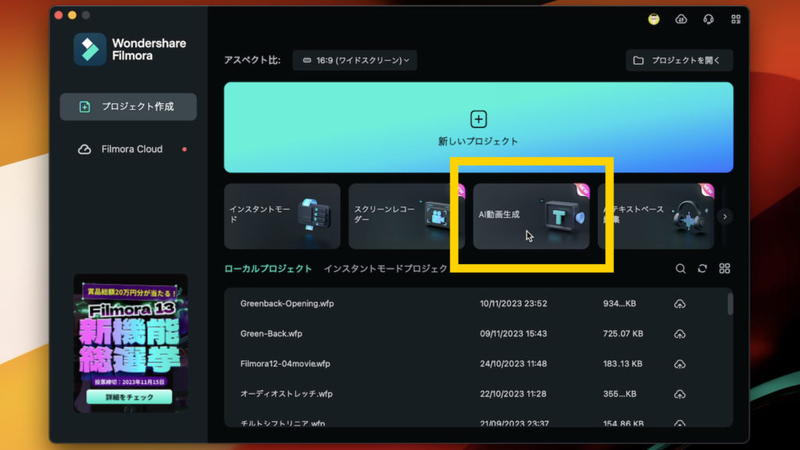Viewport: 800px width, 450px height.
Task: Switch to インスタントモードプロジェクト tab
Action: pos(386,269)
